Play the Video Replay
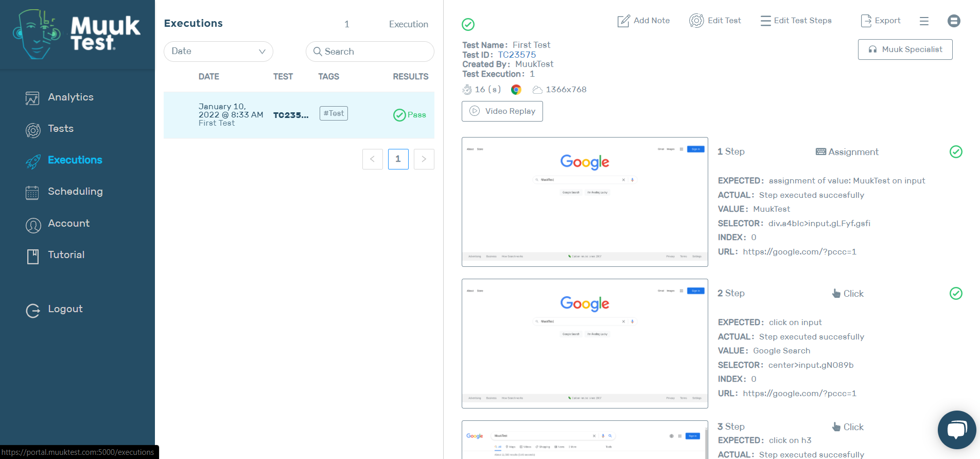 click(502, 111)
